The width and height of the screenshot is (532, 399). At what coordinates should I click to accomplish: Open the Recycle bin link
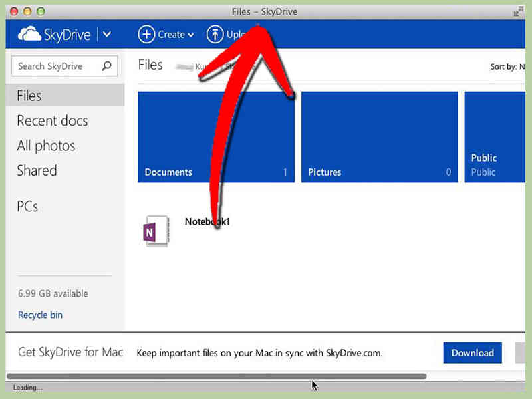click(40, 315)
